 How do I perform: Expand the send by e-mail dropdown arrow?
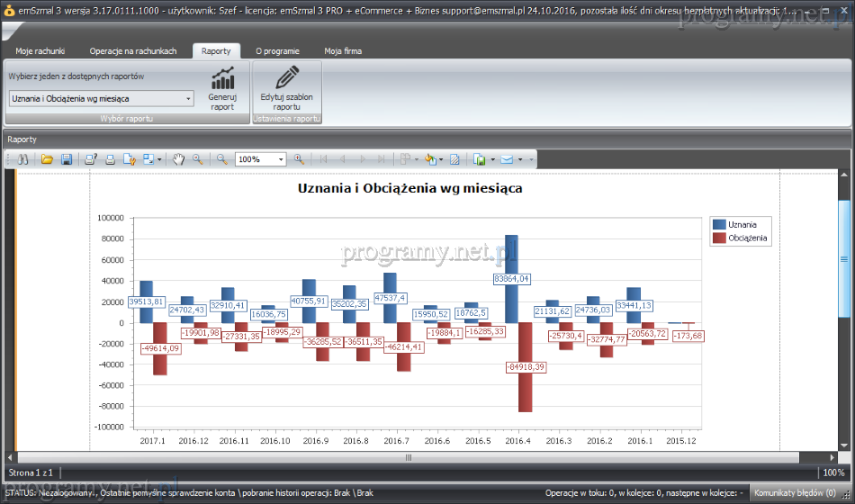pyautogui.click(x=519, y=159)
